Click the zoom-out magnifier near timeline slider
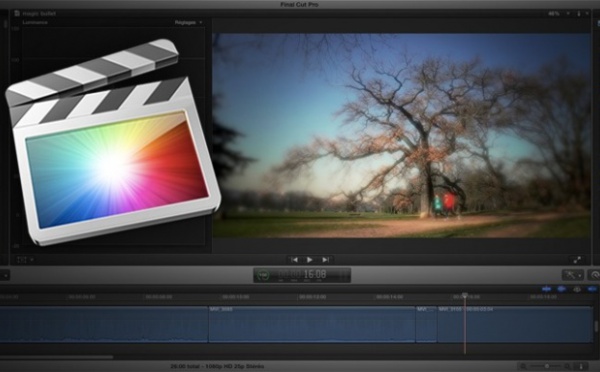Viewport: 600px width, 372px height. click(523, 366)
